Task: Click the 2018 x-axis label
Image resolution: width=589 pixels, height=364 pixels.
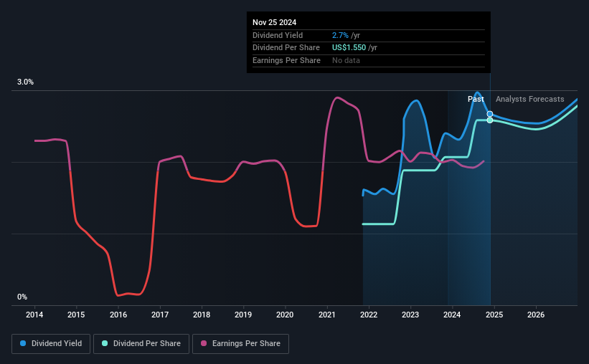Action: (x=202, y=315)
